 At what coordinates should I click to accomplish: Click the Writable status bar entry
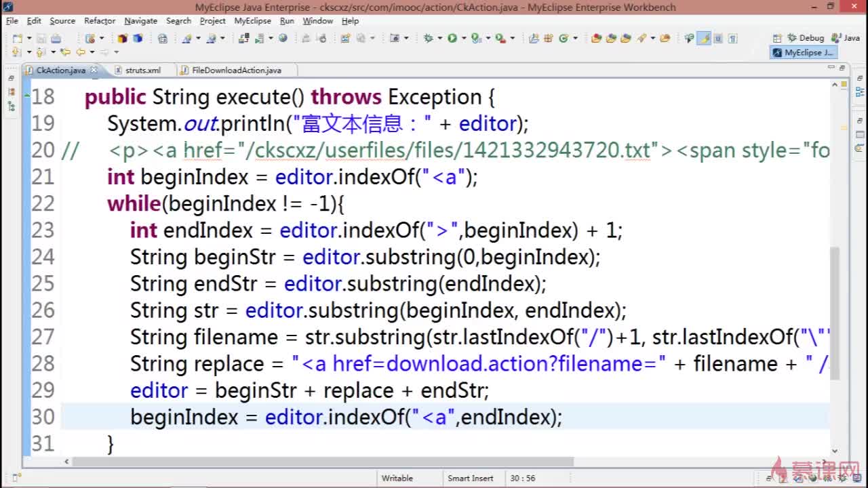[x=397, y=478]
